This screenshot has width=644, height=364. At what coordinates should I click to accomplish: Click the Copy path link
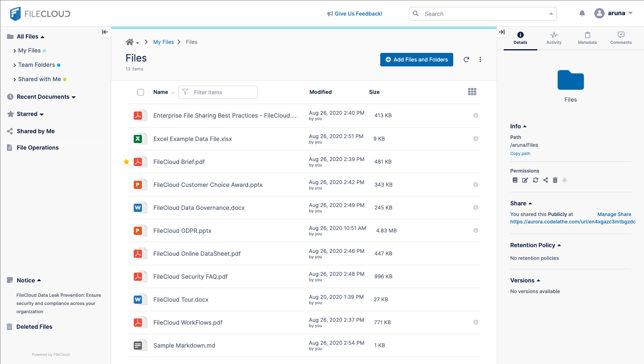tap(520, 154)
